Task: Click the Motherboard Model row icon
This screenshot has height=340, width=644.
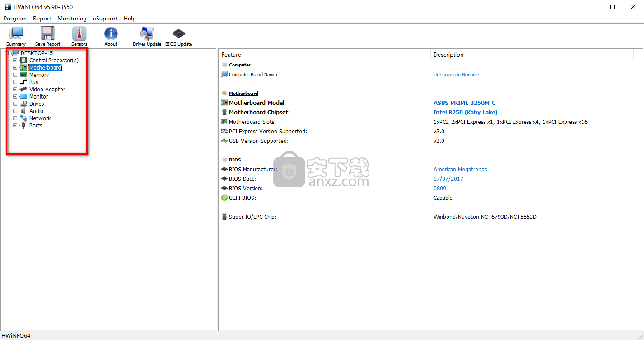Action: click(x=224, y=103)
